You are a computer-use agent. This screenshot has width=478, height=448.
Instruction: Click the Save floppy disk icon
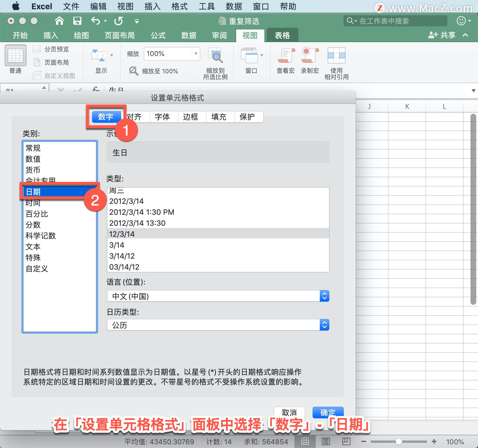(77, 21)
